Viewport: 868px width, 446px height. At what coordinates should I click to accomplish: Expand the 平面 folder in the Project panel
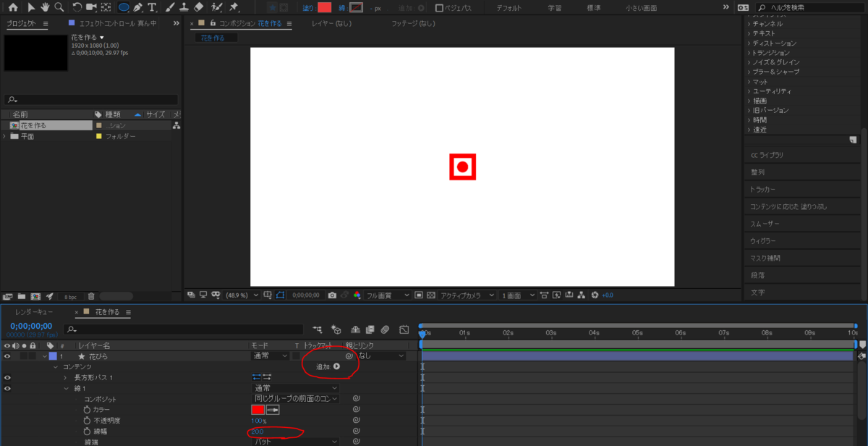pyautogui.click(x=6, y=136)
